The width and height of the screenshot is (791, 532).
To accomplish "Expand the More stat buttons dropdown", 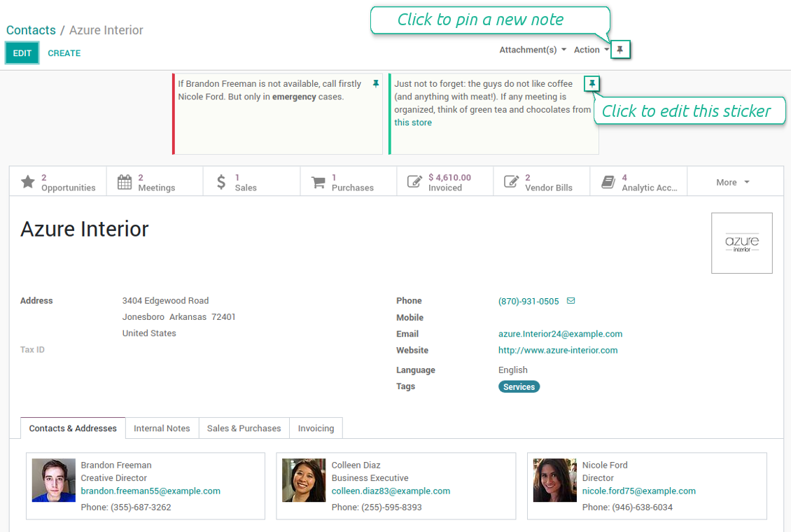I will [x=732, y=182].
